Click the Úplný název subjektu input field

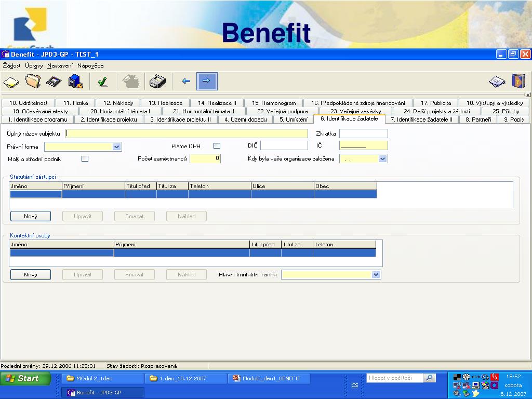click(x=187, y=134)
